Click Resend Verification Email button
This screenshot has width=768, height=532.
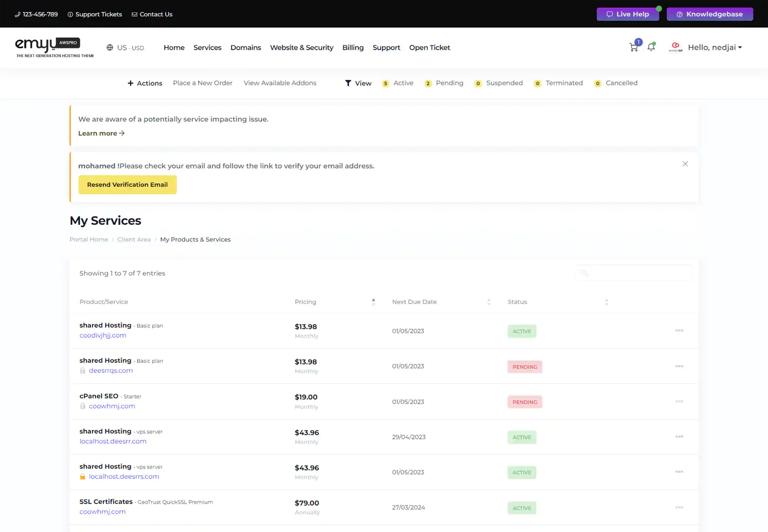pos(128,185)
